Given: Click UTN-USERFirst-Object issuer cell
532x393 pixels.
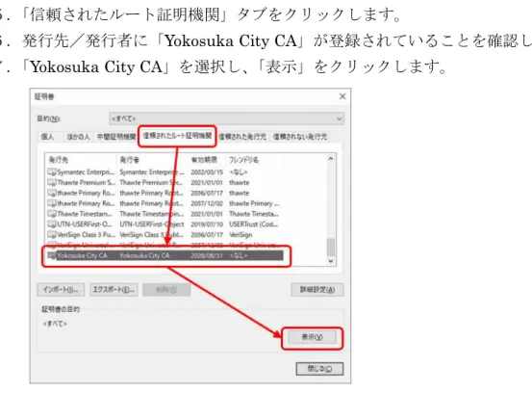Looking at the screenshot, I should coord(152,224).
